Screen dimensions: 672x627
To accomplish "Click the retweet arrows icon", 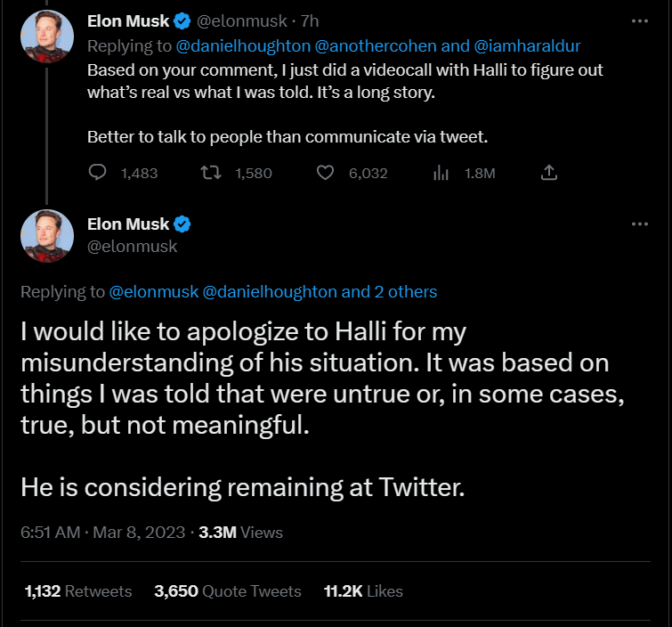I will point(212,173).
